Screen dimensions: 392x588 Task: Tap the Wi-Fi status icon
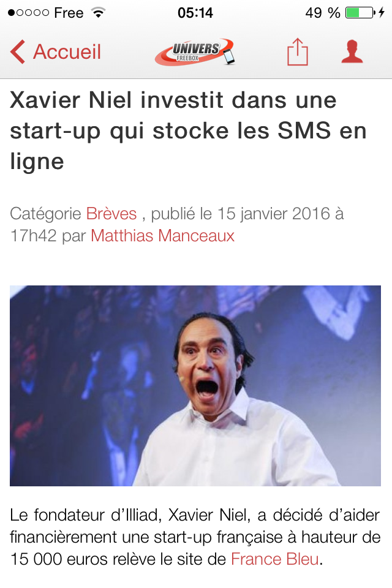tap(99, 13)
